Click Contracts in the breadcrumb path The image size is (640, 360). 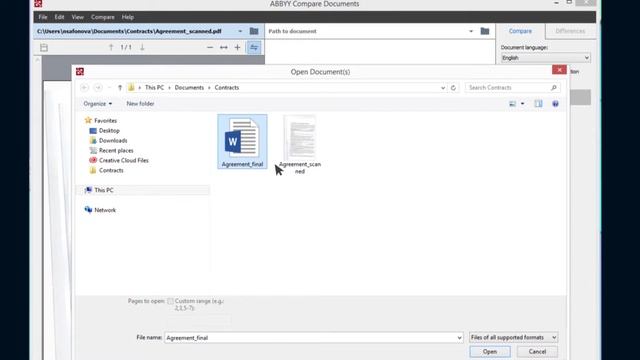[227, 87]
